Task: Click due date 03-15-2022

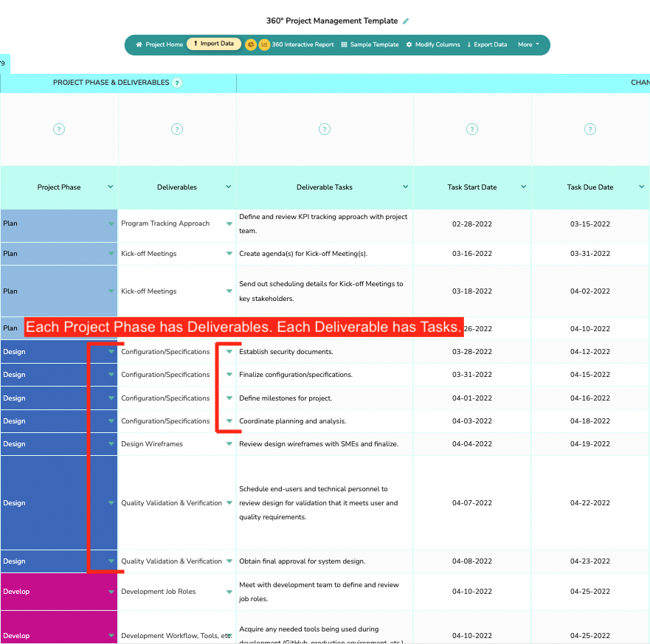Action: coord(590,224)
